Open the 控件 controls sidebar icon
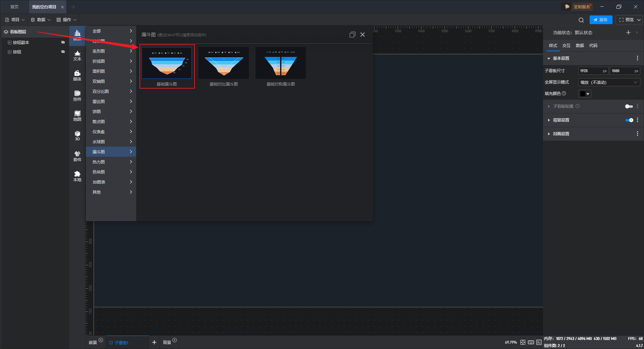The image size is (644, 349). click(77, 96)
